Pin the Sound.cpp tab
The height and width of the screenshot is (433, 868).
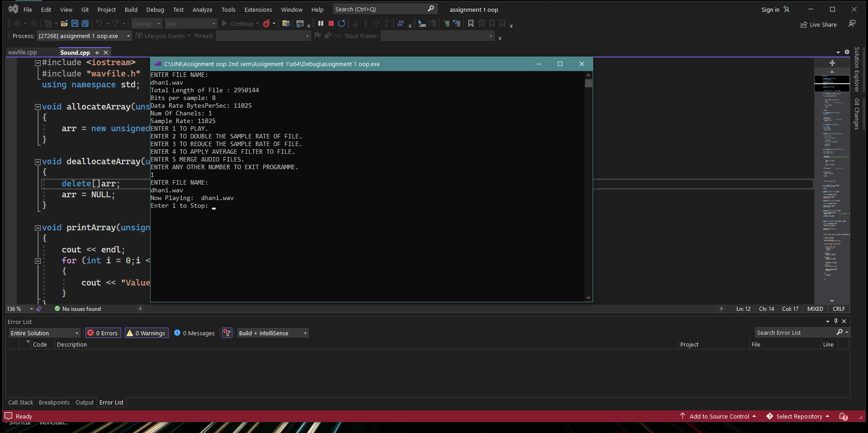click(97, 52)
